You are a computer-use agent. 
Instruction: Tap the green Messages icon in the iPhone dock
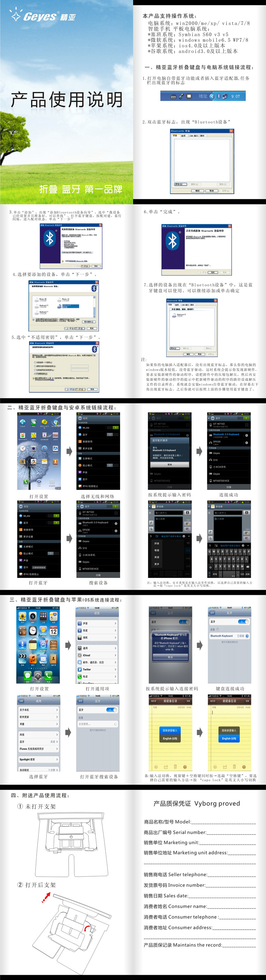[27, 676]
